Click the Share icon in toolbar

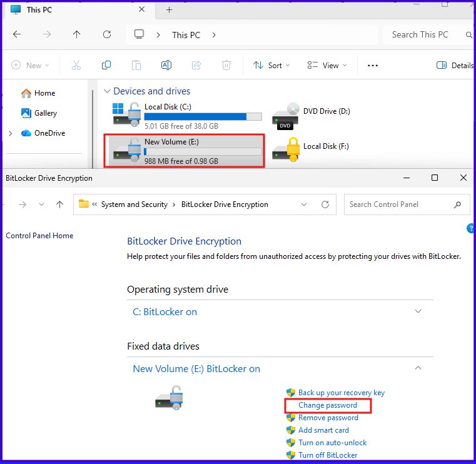(x=196, y=65)
